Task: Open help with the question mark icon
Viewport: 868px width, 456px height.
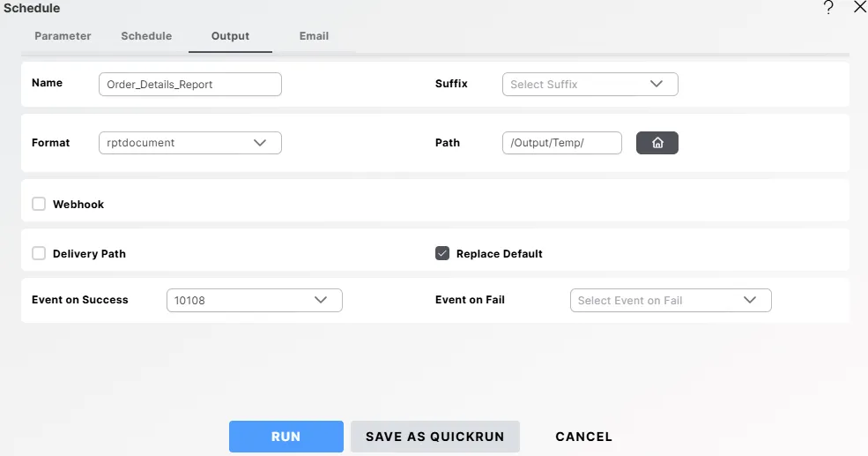Action: [x=828, y=8]
